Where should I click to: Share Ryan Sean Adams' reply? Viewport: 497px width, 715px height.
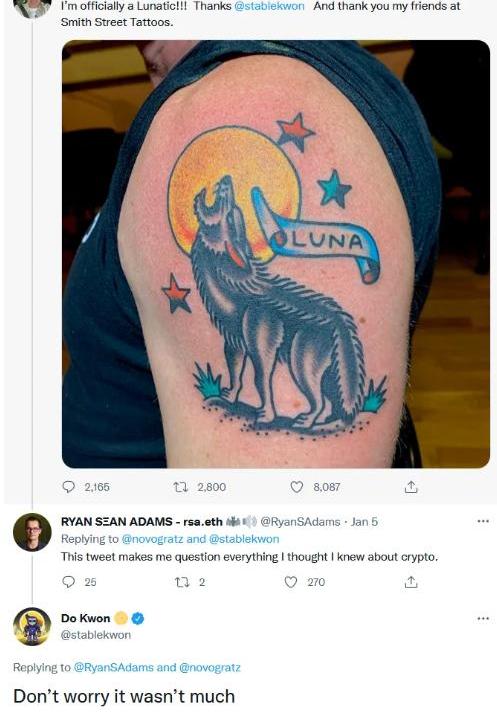(x=410, y=582)
